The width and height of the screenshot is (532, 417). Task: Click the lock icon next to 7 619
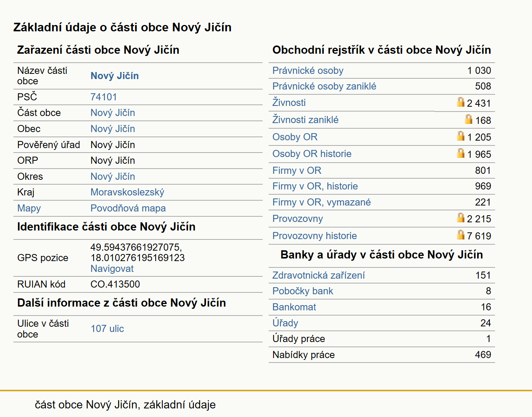coord(461,235)
